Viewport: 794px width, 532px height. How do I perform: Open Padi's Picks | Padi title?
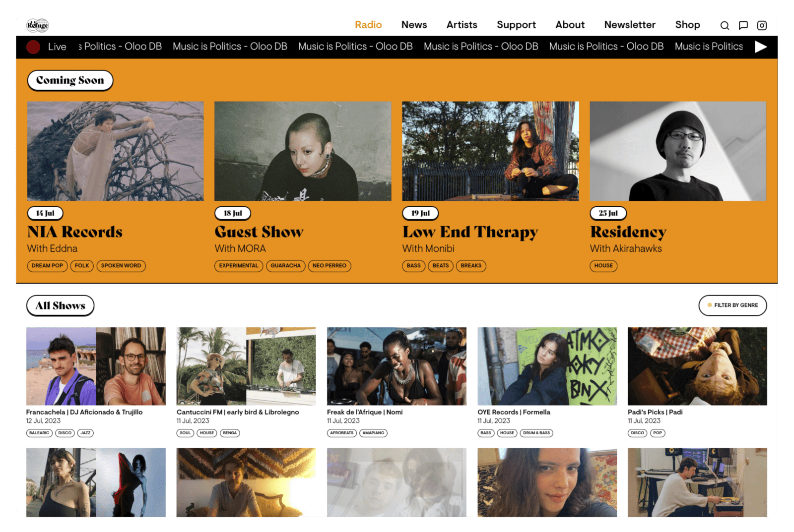[x=655, y=412]
